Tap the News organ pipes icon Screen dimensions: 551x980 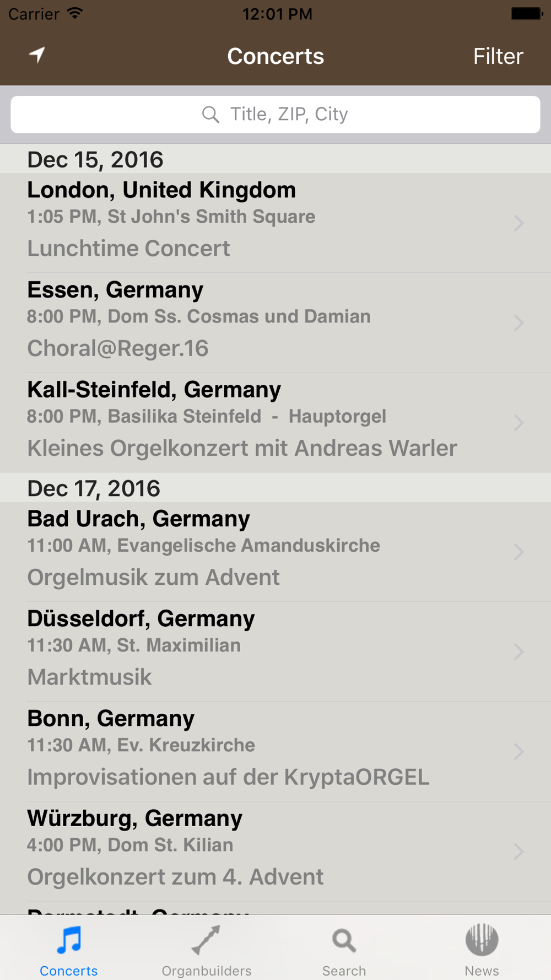tap(482, 940)
